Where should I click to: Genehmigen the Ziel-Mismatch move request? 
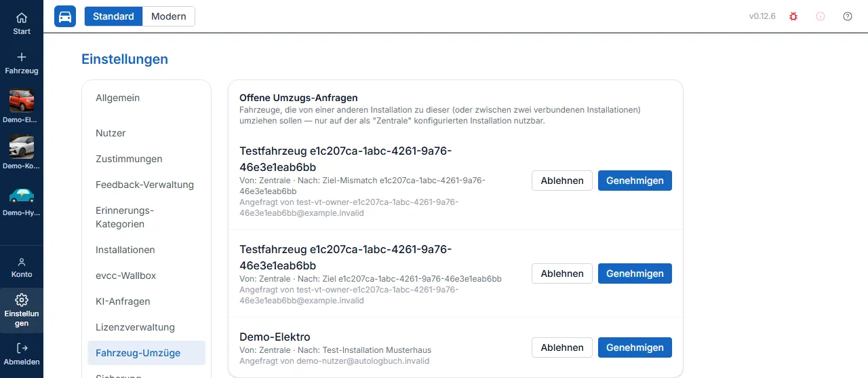pyautogui.click(x=635, y=181)
